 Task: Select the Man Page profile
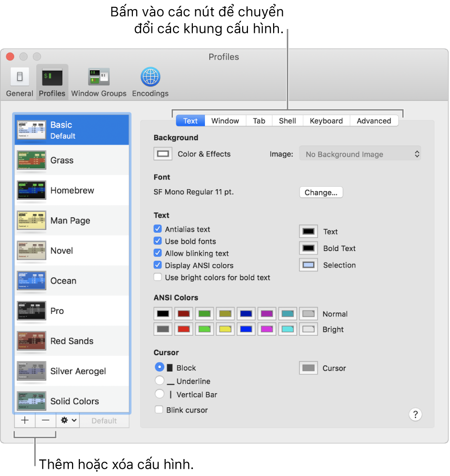point(72,221)
